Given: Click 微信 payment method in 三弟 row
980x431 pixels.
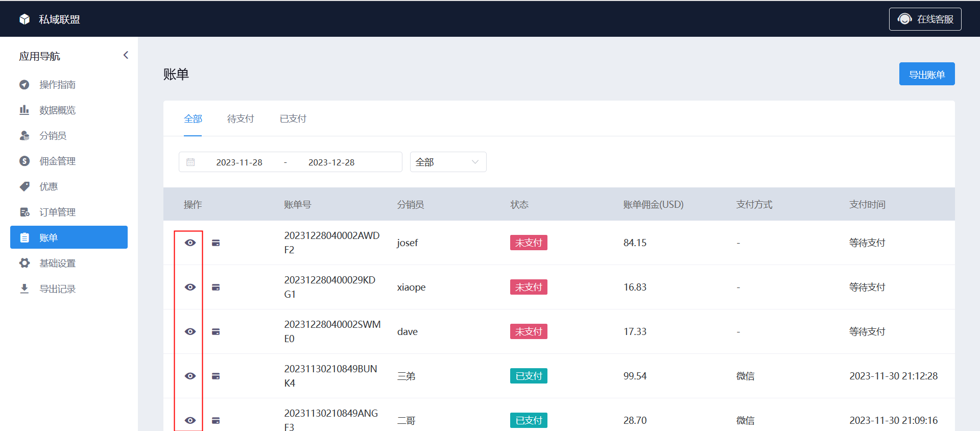Looking at the screenshot, I should pyautogui.click(x=746, y=376).
